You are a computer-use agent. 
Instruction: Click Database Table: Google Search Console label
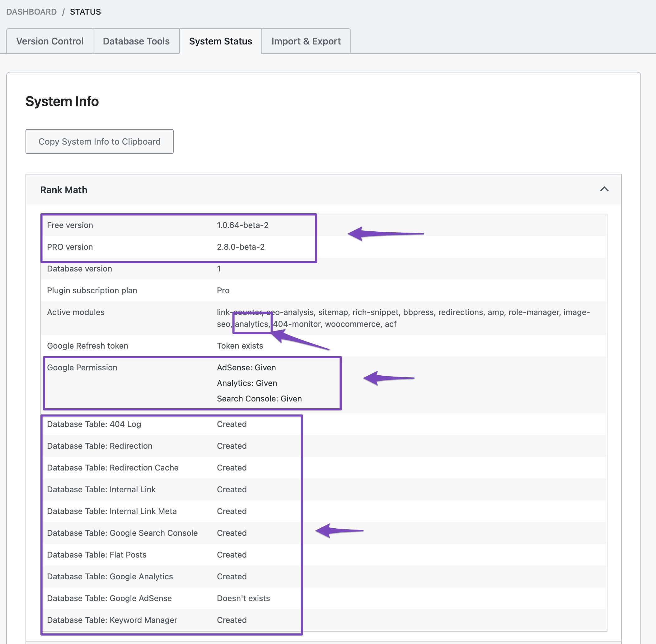(122, 533)
